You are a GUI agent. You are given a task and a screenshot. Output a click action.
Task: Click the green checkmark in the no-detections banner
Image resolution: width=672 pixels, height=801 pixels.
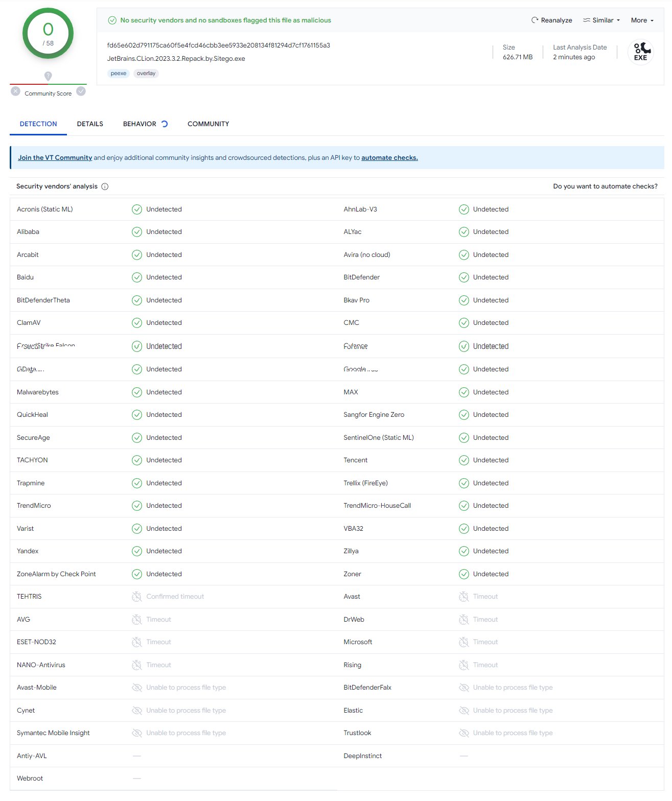(x=112, y=20)
